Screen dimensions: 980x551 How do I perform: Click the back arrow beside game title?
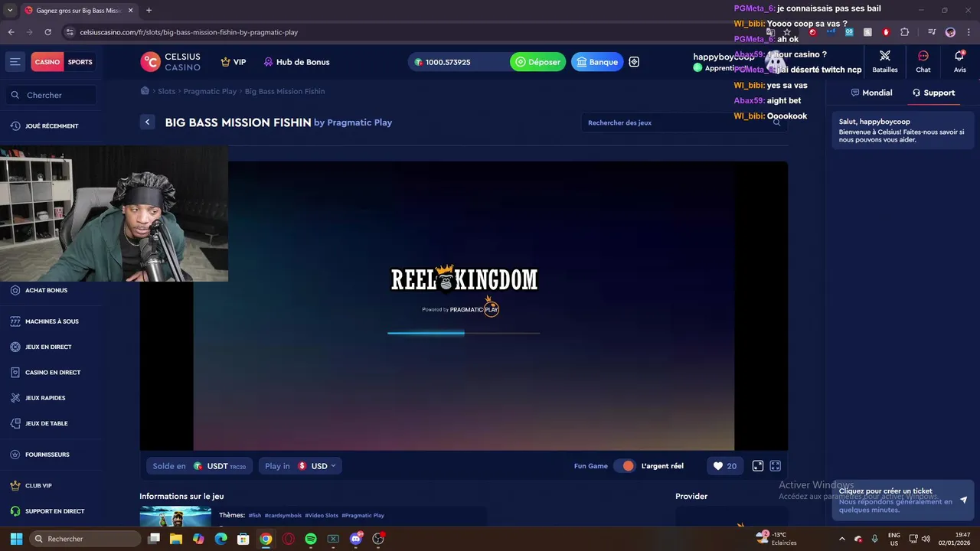click(148, 122)
